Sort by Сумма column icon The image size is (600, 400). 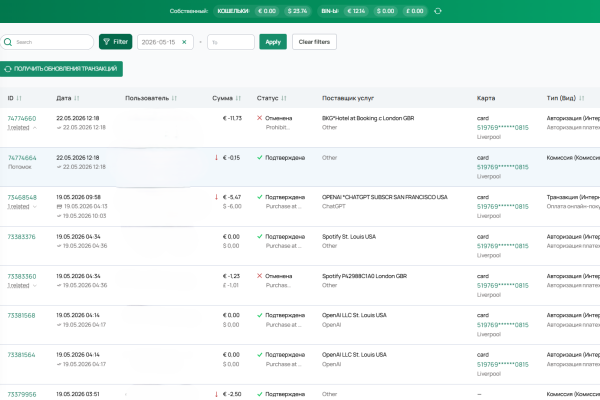tap(238, 98)
